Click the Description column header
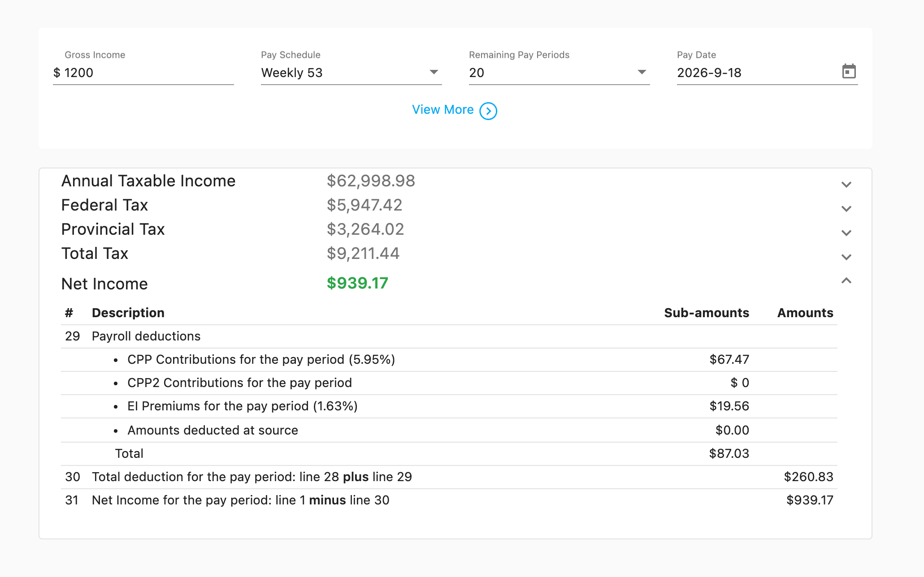The image size is (924, 577). tap(128, 313)
